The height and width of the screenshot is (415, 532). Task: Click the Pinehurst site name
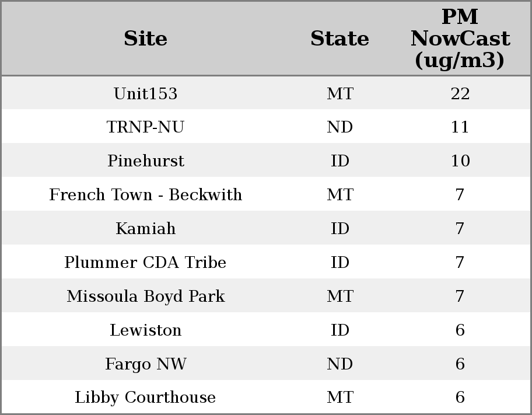click(x=145, y=161)
